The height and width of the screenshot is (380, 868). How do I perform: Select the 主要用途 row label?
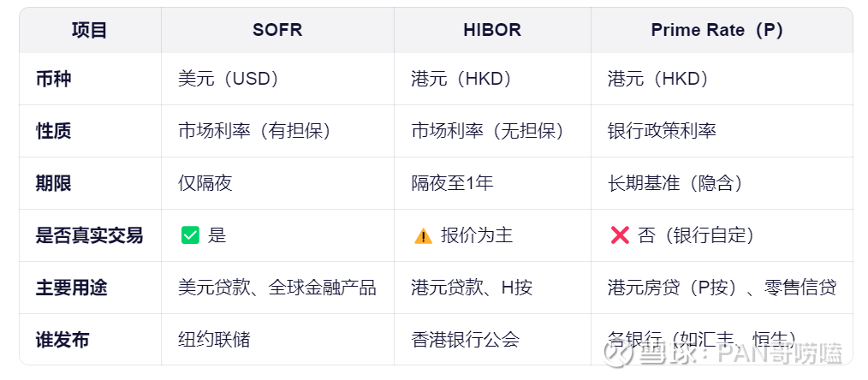click(72, 288)
